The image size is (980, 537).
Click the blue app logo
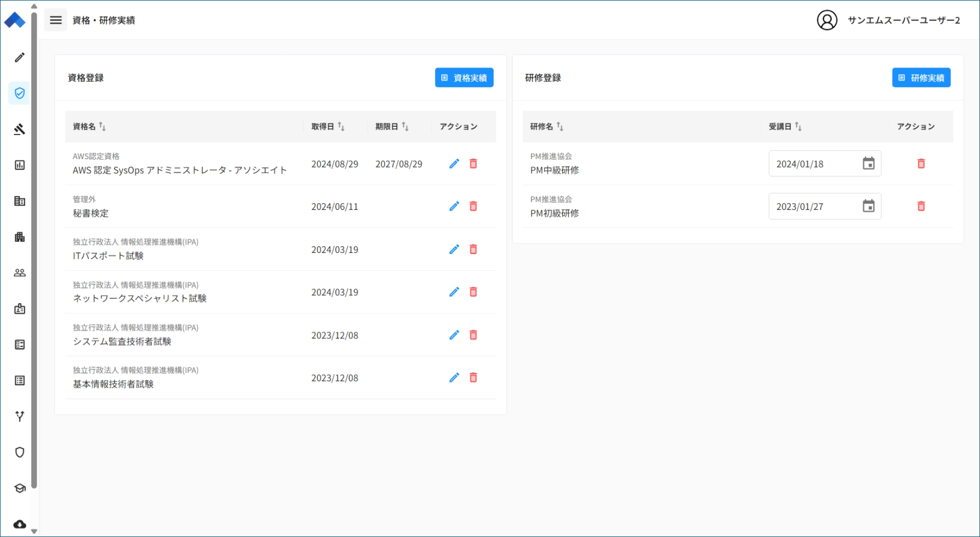15,21
